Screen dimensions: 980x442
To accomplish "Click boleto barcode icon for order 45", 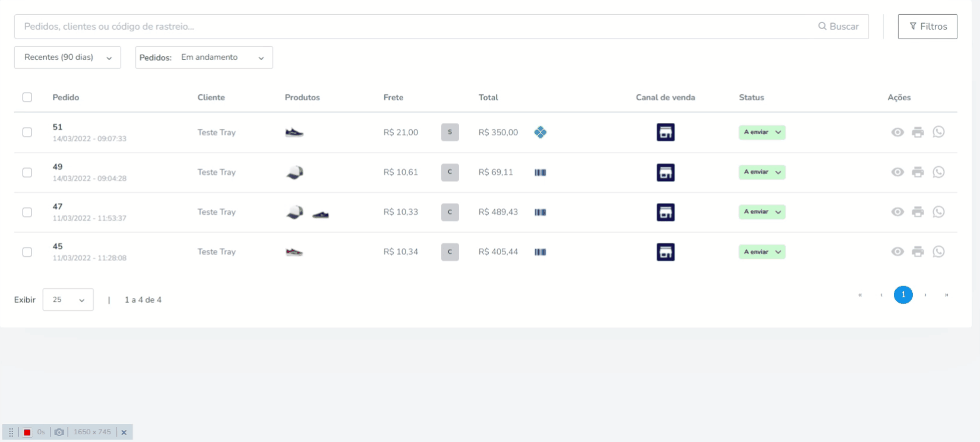I will pyautogui.click(x=540, y=252).
